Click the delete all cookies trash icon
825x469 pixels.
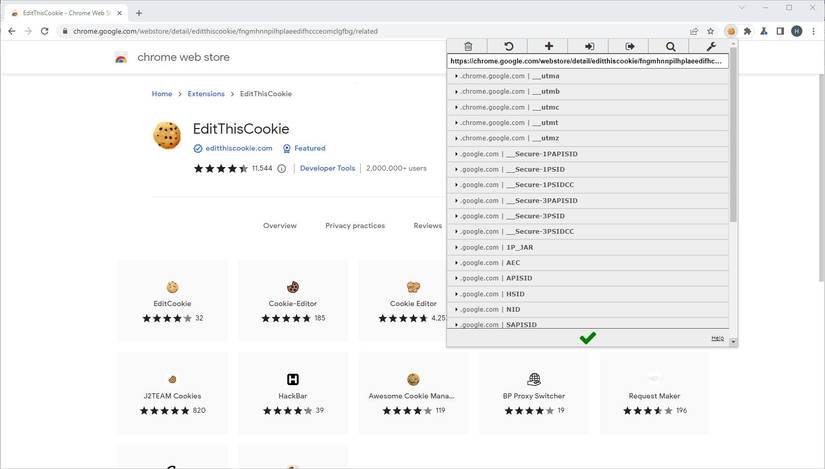tap(468, 46)
